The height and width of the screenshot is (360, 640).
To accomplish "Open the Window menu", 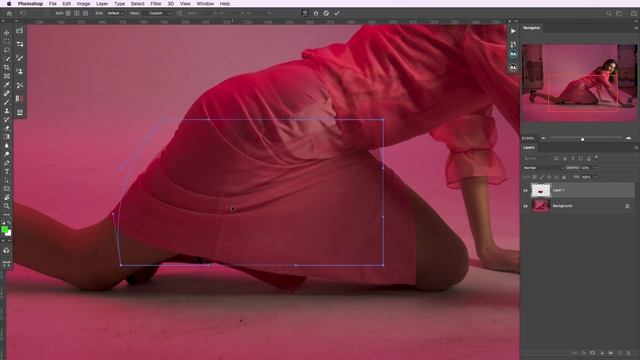I will click(x=205, y=4).
